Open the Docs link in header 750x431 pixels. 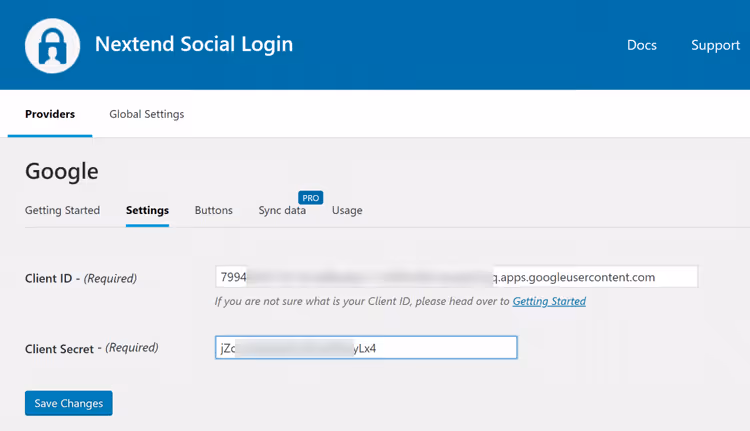pos(641,45)
